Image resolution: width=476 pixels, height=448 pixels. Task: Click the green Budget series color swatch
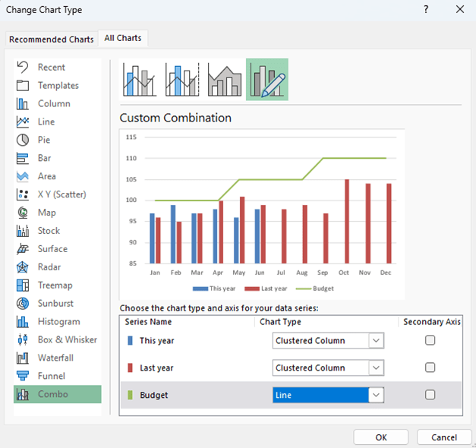pos(129,395)
